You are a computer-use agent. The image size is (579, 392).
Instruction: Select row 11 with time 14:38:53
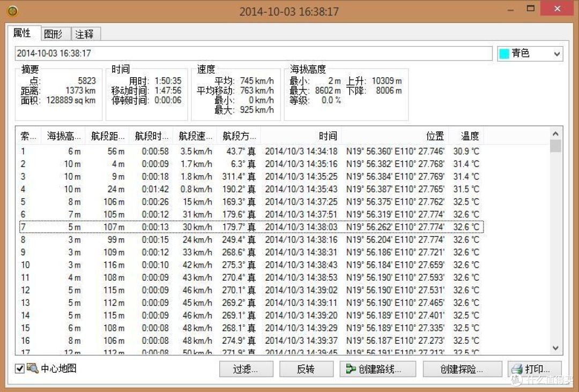pyautogui.click(x=251, y=277)
